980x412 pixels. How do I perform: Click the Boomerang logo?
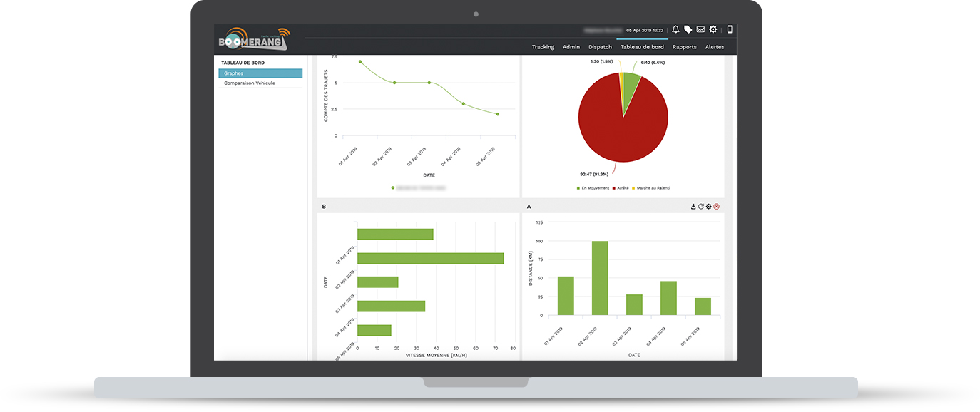255,40
